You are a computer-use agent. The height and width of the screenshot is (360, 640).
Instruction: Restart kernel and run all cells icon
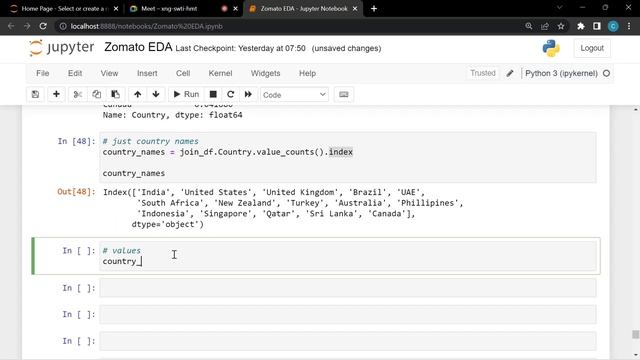tap(248, 94)
